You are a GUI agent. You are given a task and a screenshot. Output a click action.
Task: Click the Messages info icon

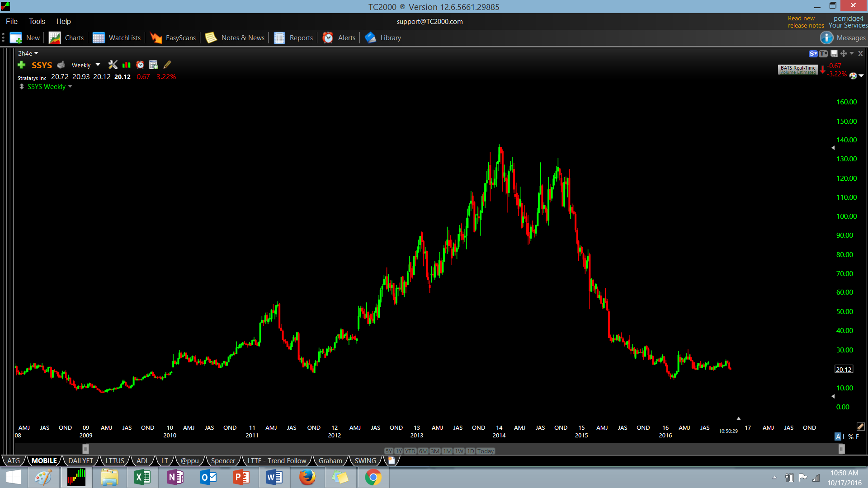(826, 38)
